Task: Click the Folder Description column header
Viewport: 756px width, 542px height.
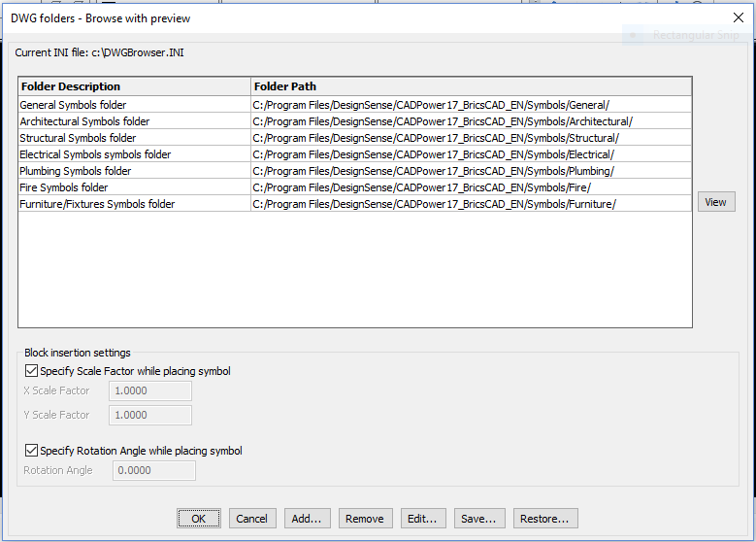Action: click(134, 86)
